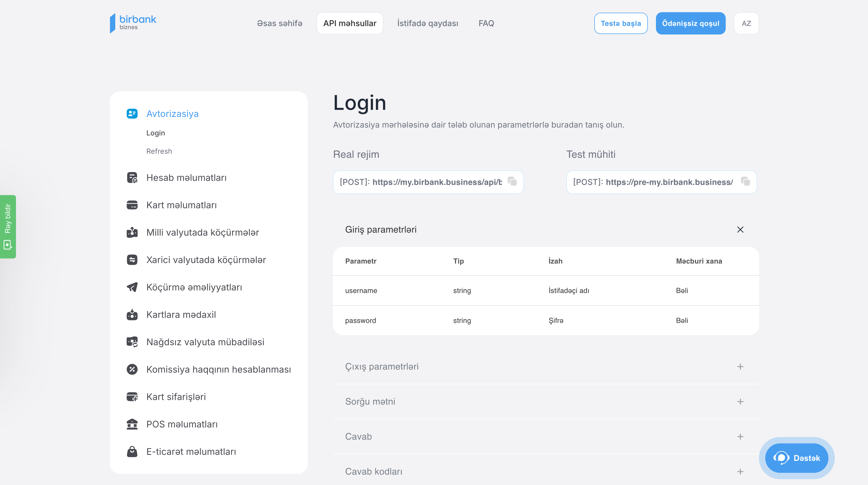868x485 pixels.
Task: Open Avtorizasiya sidebar section
Action: 172,114
